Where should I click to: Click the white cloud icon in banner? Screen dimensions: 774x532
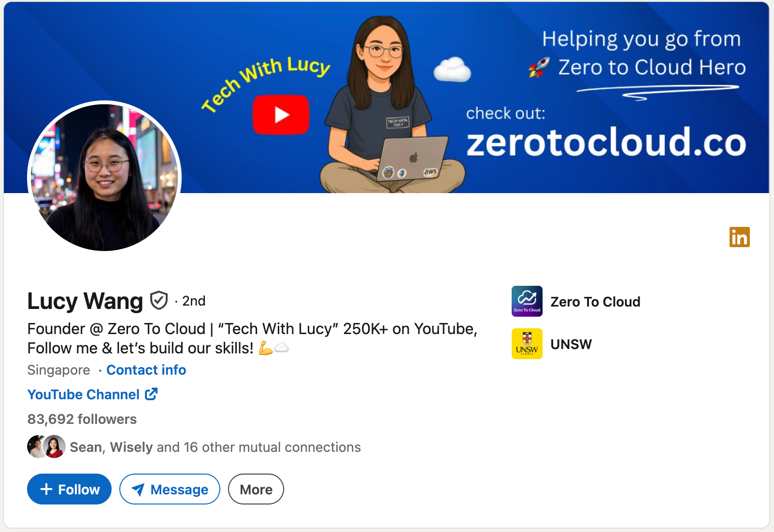click(452, 69)
